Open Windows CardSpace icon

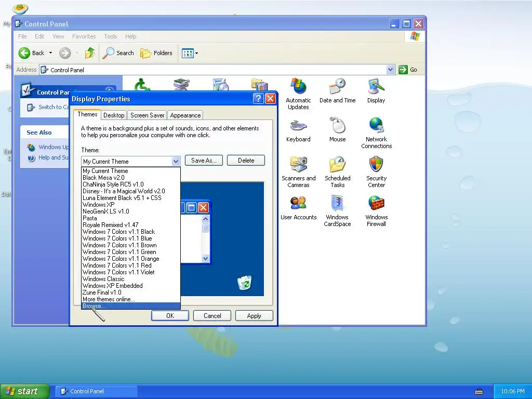(337, 211)
